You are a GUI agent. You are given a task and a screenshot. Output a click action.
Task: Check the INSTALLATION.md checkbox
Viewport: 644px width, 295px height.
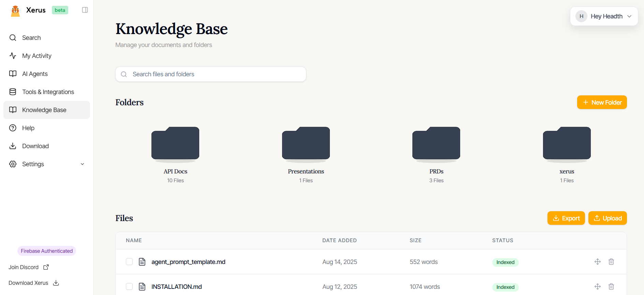(129, 286)
